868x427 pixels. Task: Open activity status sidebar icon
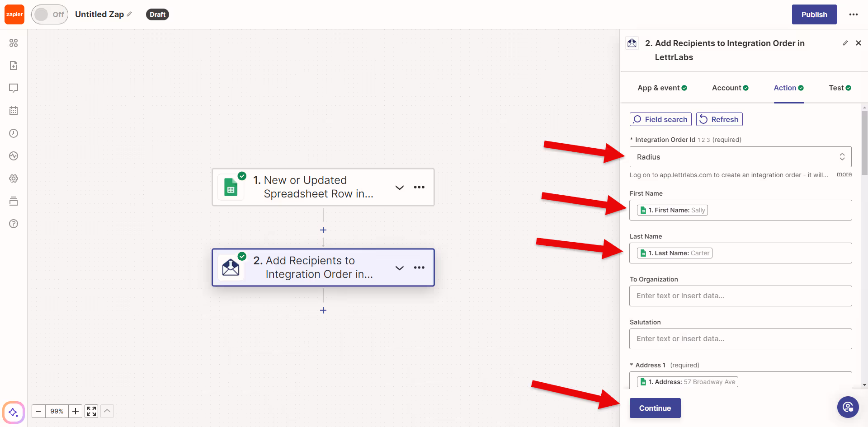coord(14,156)
